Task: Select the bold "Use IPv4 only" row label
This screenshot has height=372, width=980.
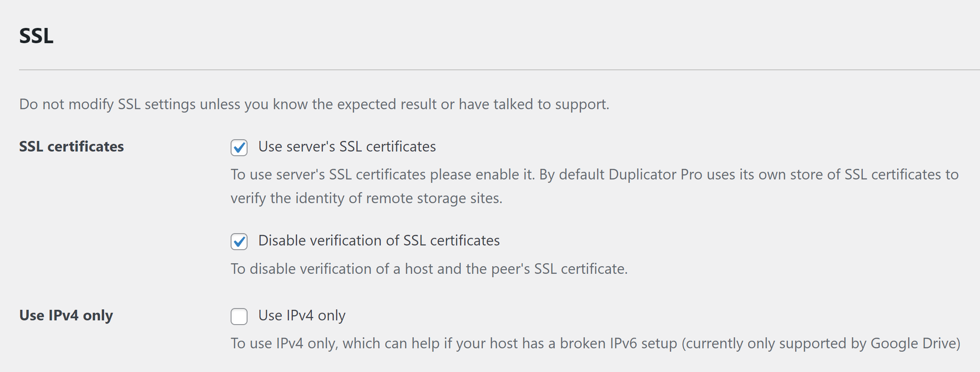Action: click(66, 315)
